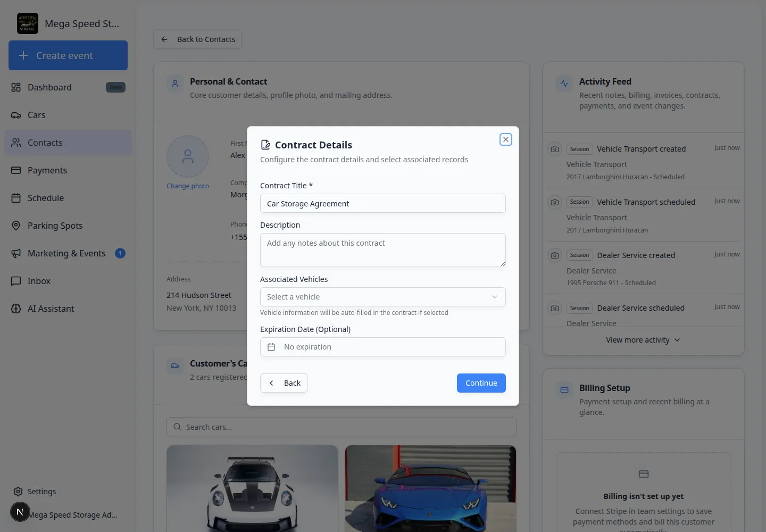Click camera icon of Dealer Service scheduled
This screenshot has height=532, width=766.
(x=555, y=308)
